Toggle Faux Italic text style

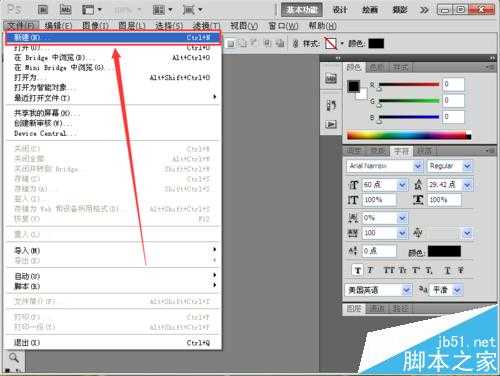(x=370, y=270)
